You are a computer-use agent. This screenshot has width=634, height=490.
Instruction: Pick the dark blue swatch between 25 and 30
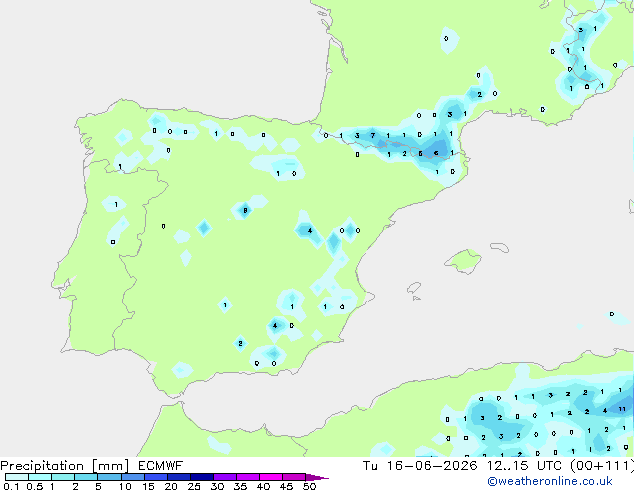pos(202,477)
